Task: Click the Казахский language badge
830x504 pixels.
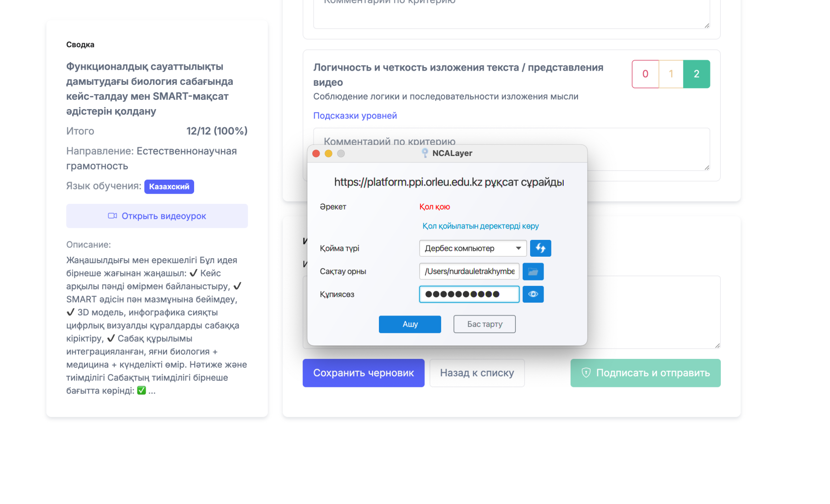Action: [x=169, y=187]
